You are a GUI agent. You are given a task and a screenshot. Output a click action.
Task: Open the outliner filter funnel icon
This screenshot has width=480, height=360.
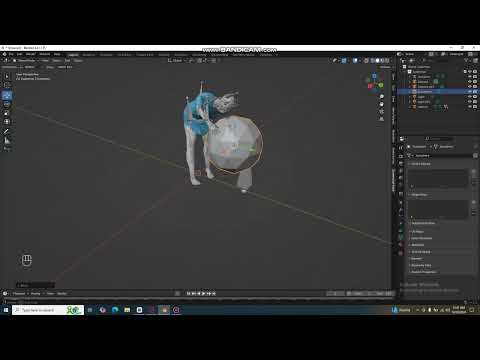click(467, 60)
